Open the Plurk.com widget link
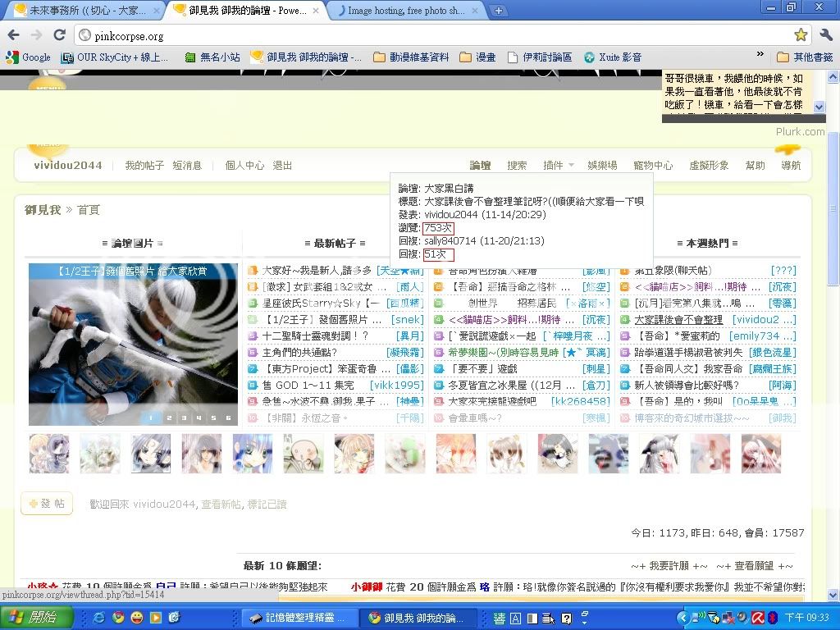 [800, 132]
